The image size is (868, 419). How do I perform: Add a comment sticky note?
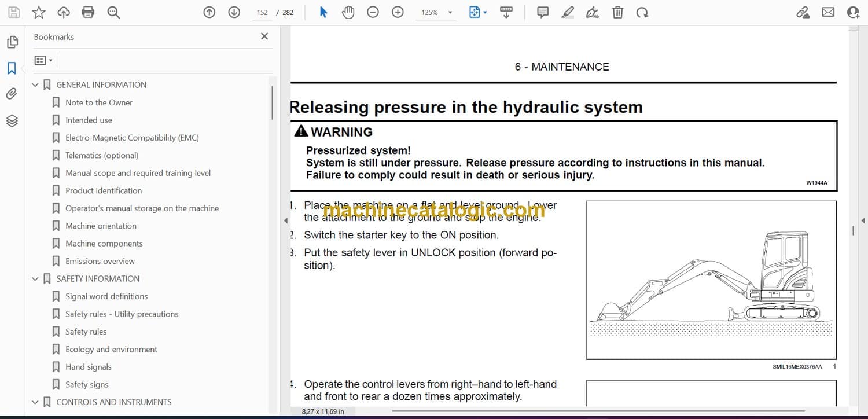point(542,12)
